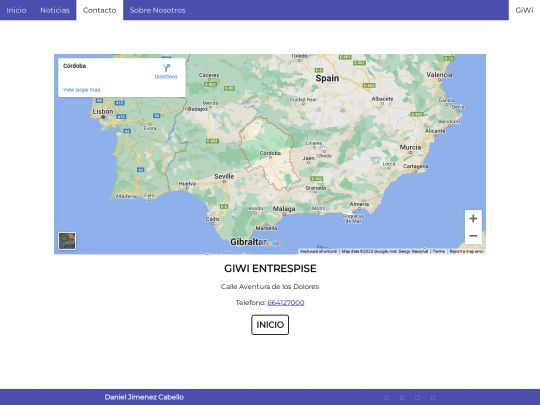Click the Córdoba place title in map card
The width and height of the screenshot is (540, 405).
(x=74, y=66)
